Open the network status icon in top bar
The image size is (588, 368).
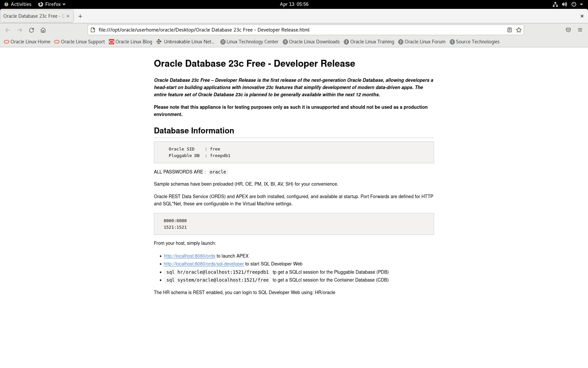click(x=555, y=4)
